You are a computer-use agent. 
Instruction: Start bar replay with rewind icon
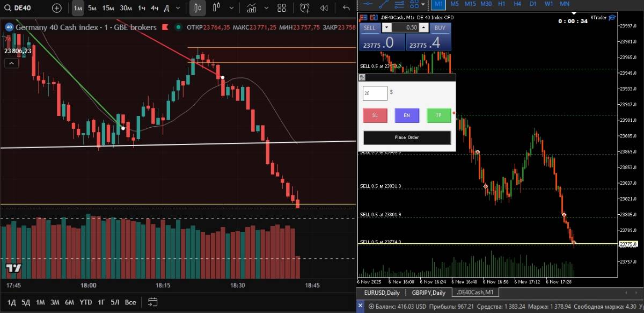tap(324, 8)
